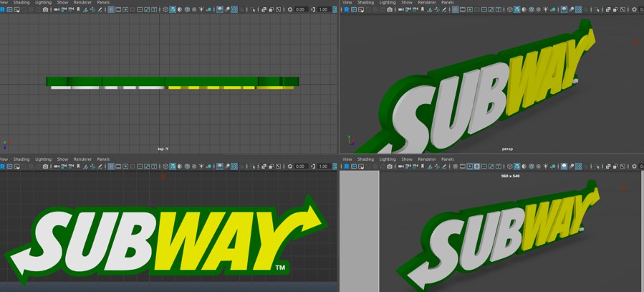Select Wireframe shading in the top panel toolbar
This screenshot has height=292, width=644.
point(165,9)
